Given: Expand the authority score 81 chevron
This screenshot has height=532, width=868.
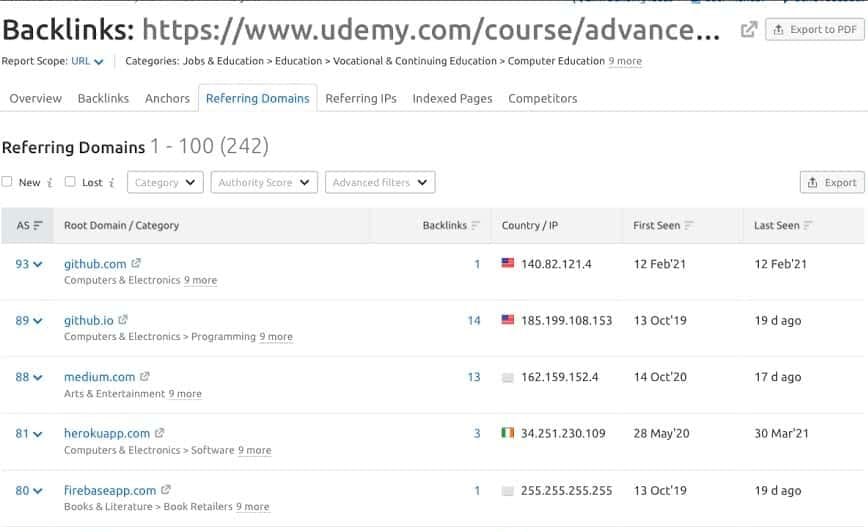Looking at the screenshot, I should (38, 434).
